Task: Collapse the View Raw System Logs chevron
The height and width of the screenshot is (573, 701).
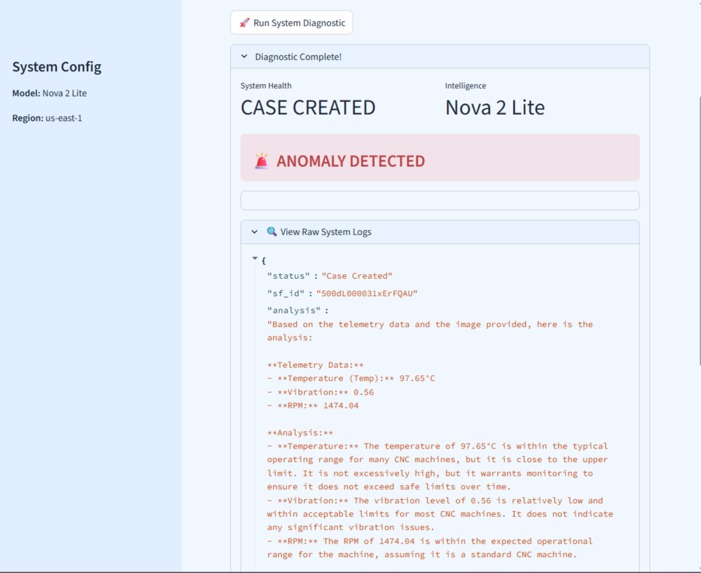Action: click(x=254, y=232)
